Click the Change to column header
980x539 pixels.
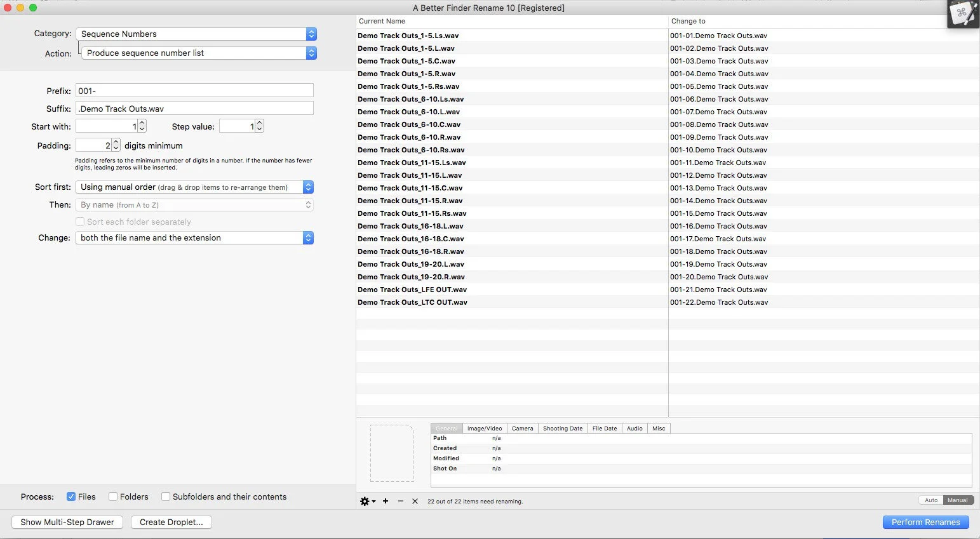[824, 21]
